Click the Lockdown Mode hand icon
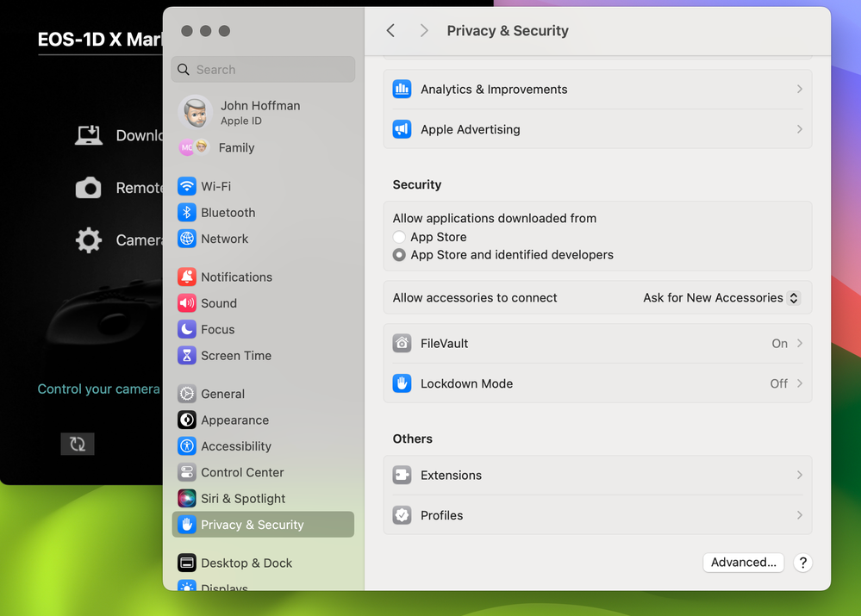 pyautogui.click(x=401, y=383)
